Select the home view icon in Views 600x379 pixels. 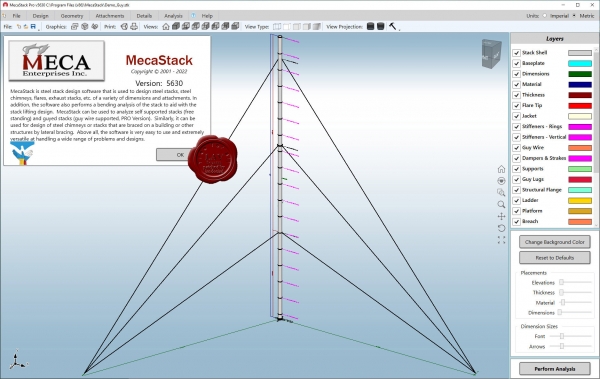[x=166, y=26]
